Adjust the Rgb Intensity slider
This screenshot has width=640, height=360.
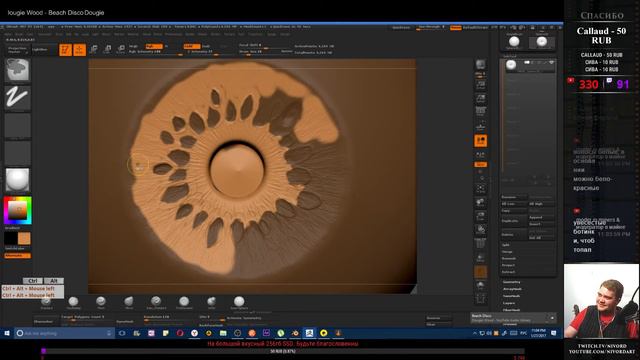point(156,52)
